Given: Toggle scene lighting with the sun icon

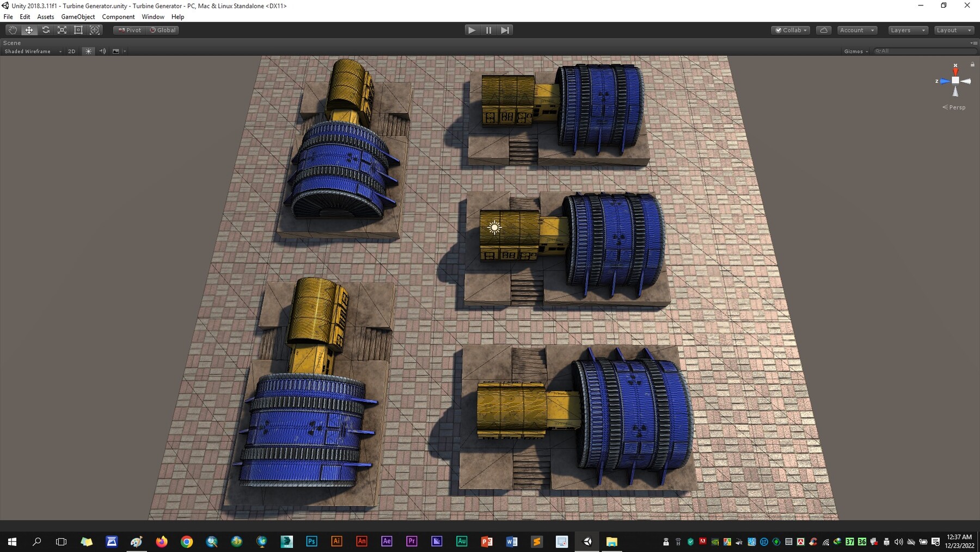Looking at the screenshot, I should point(88,51).
